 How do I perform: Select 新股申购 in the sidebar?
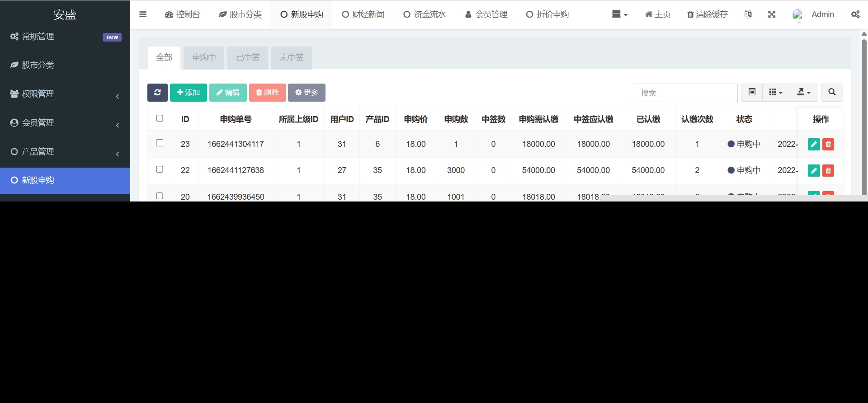[65, 180]
